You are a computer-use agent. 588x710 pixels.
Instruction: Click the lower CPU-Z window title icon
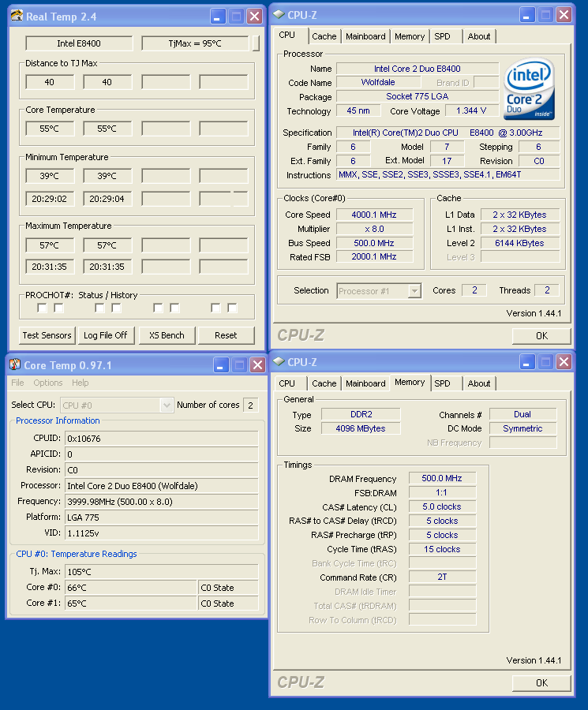coord(279,361)
